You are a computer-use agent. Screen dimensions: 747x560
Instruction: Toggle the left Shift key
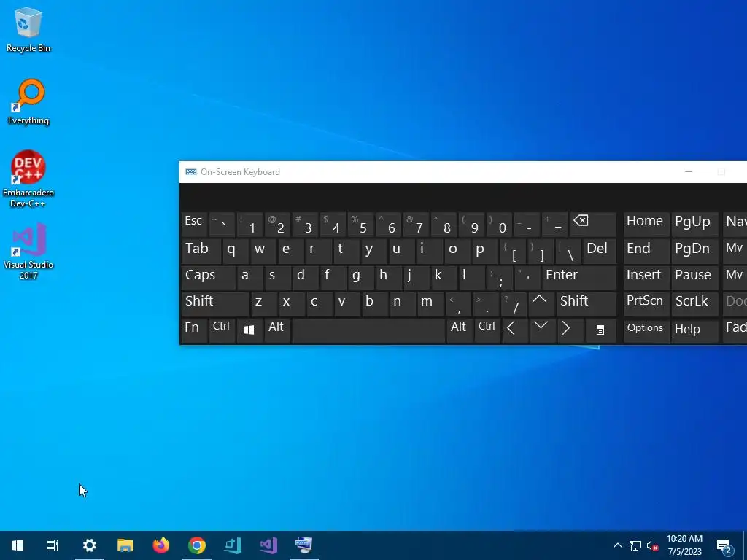tap(215, 303)
